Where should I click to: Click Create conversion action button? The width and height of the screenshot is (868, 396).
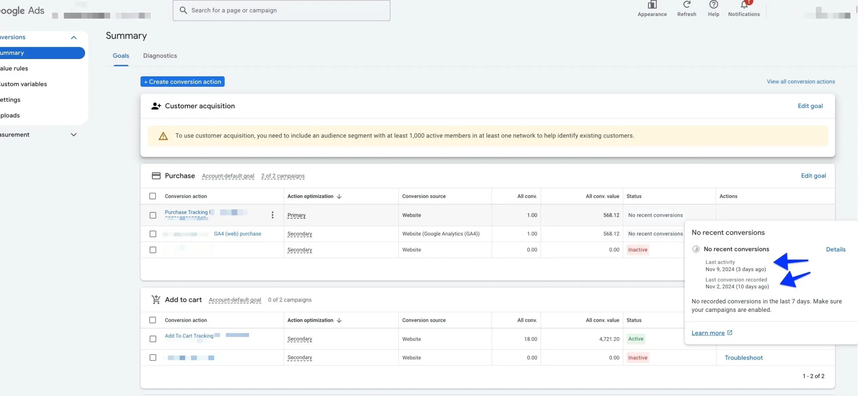(182, 81)
